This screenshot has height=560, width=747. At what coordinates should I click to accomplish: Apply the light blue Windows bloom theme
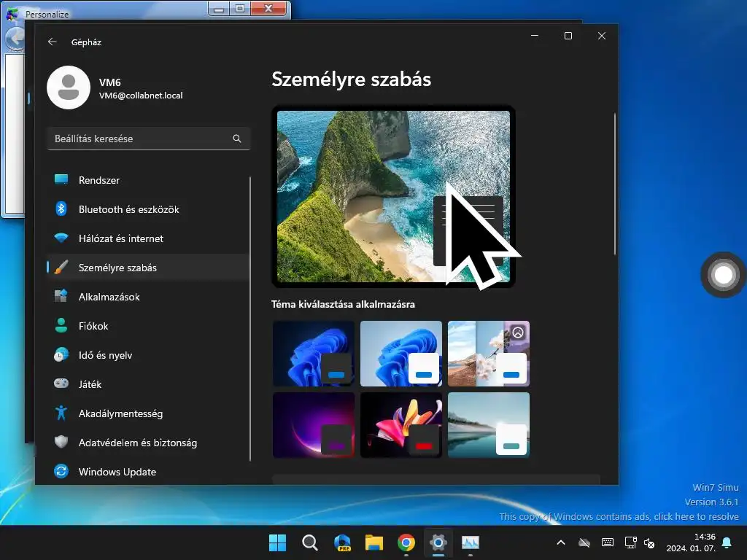401,354
